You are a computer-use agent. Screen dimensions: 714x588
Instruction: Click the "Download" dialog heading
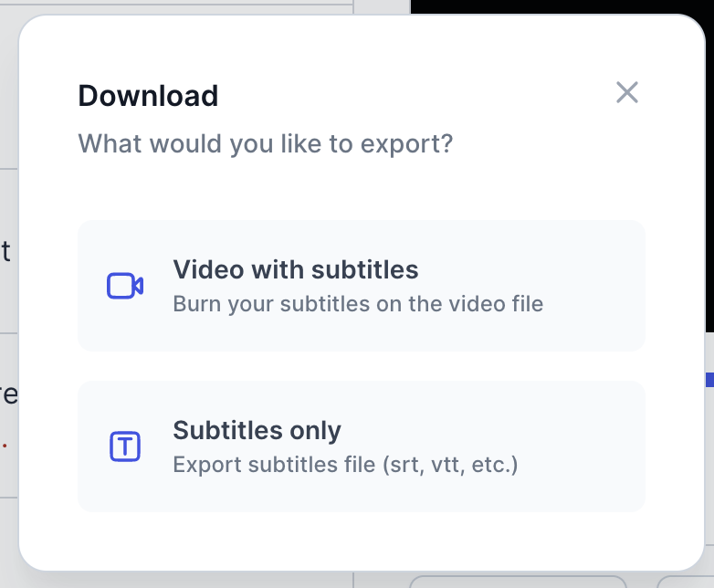pyautogui.click(x=148, y=96)
